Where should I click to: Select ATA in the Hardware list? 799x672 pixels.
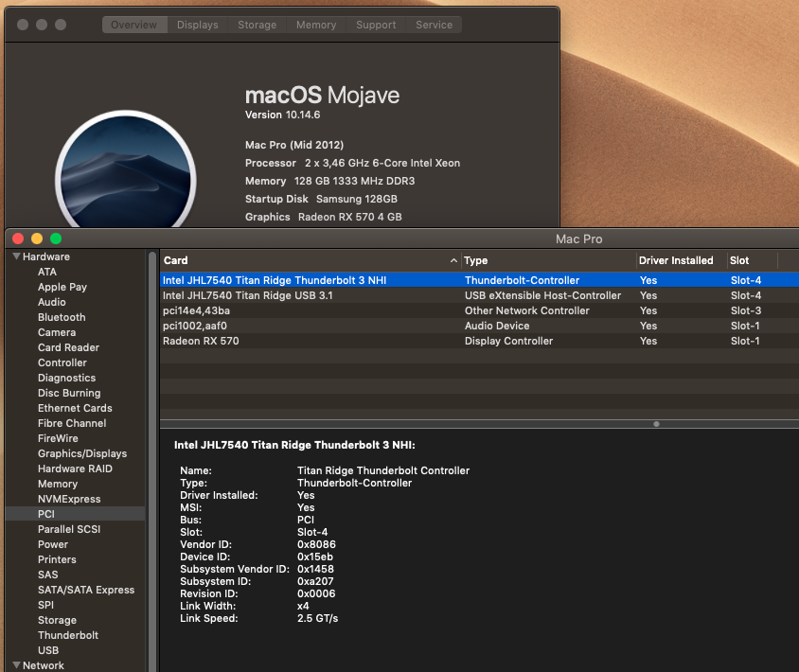click(x=47, y=272)
